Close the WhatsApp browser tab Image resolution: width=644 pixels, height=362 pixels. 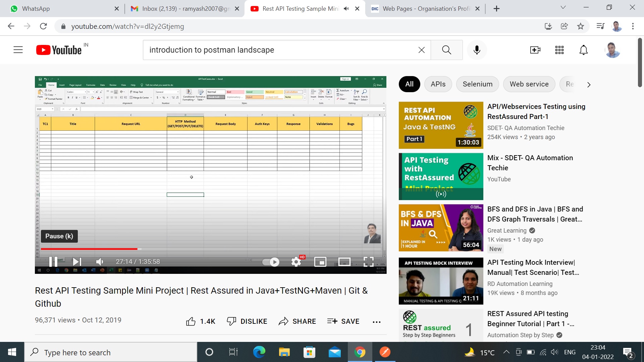(117, 9)
